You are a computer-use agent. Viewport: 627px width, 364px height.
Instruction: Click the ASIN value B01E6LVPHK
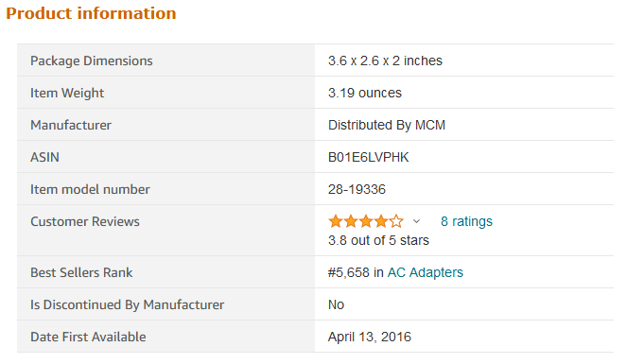(368, 157)
